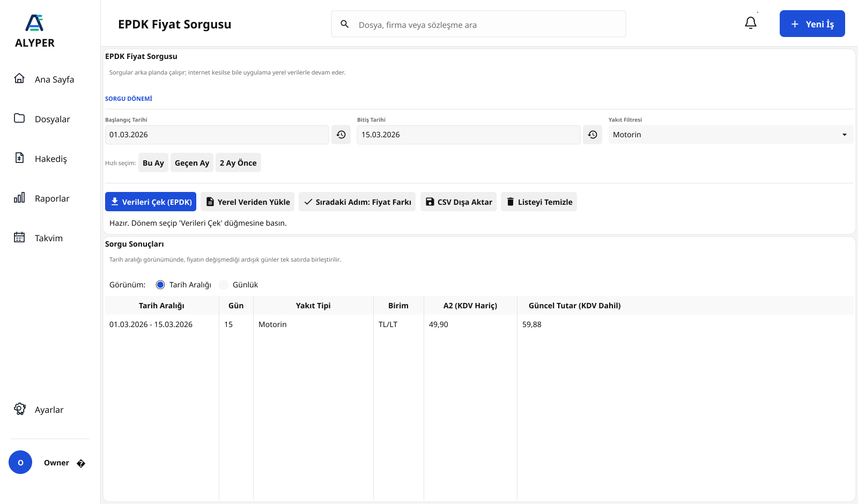Choose the Geçen Ay quick selection

click(192, 162)
